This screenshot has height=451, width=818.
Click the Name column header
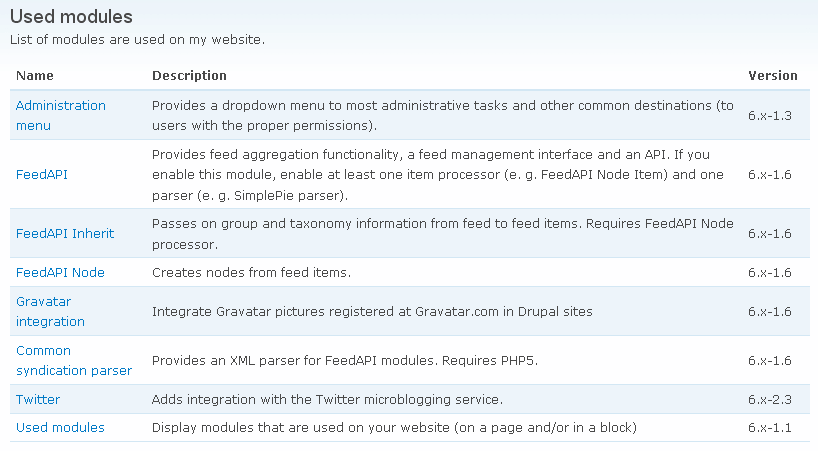pyautogui.click(x=34, y=76)
